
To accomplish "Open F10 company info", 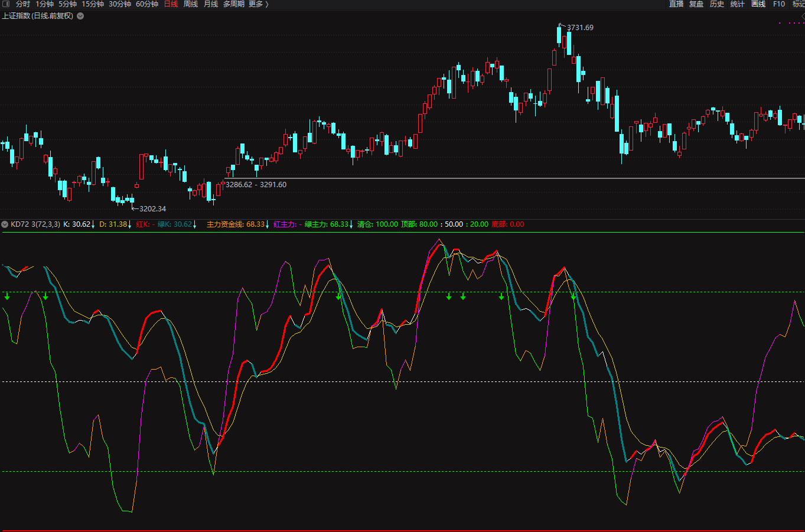I will [779, 4].
